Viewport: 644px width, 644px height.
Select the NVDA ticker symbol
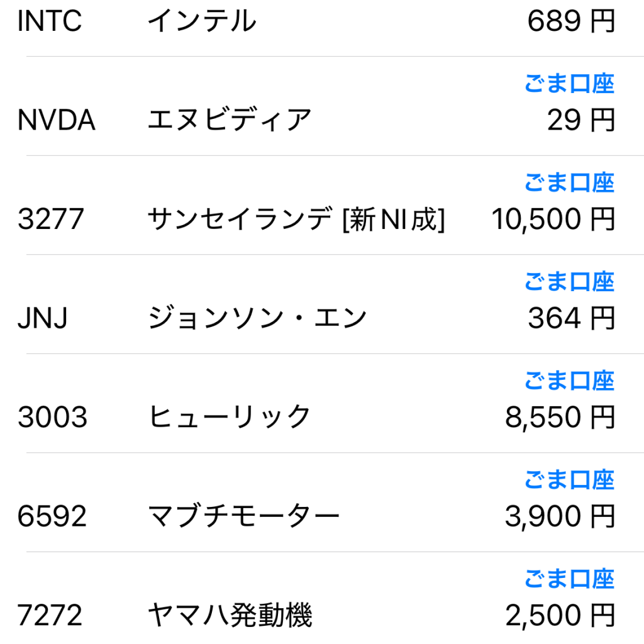click(57, 120)
